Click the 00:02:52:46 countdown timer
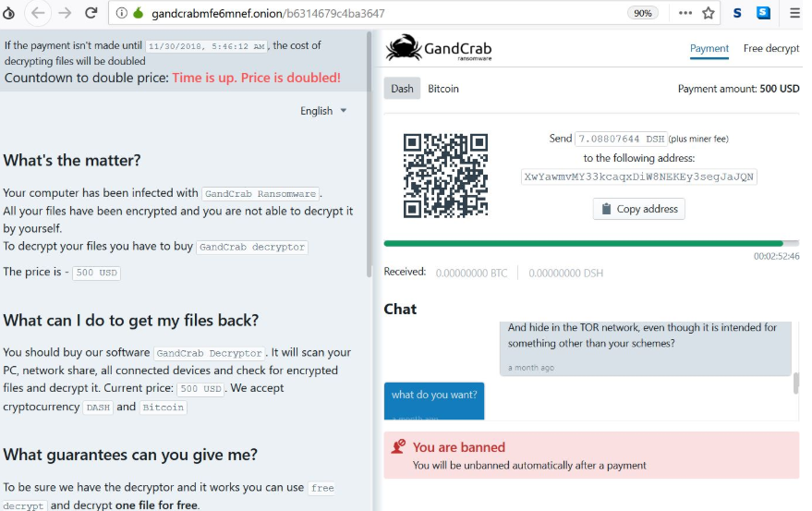The image size is (812, 511). (776, 256)
